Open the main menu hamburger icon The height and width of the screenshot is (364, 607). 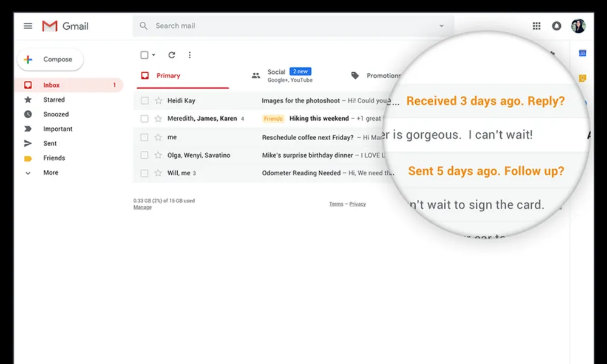coord(28,26)
